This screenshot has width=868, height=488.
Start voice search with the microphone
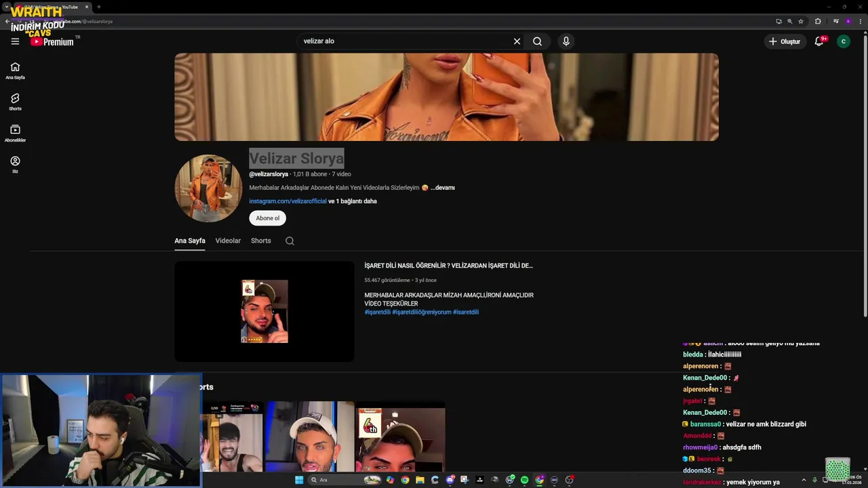click(566, 41)
